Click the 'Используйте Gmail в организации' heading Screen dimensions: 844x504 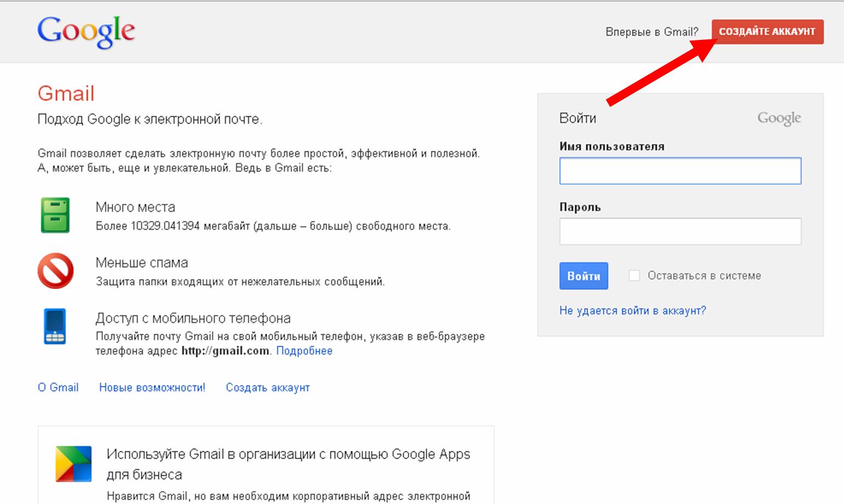[x=288, y=464]
